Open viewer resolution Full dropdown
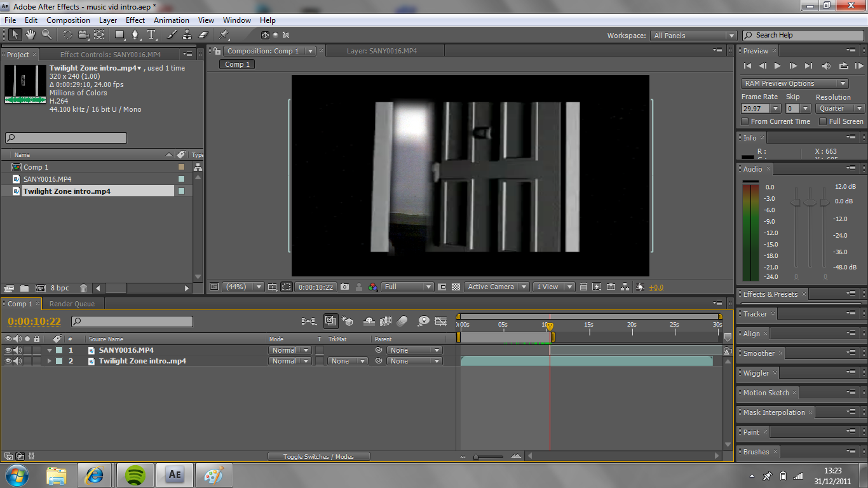 (407, 287)
